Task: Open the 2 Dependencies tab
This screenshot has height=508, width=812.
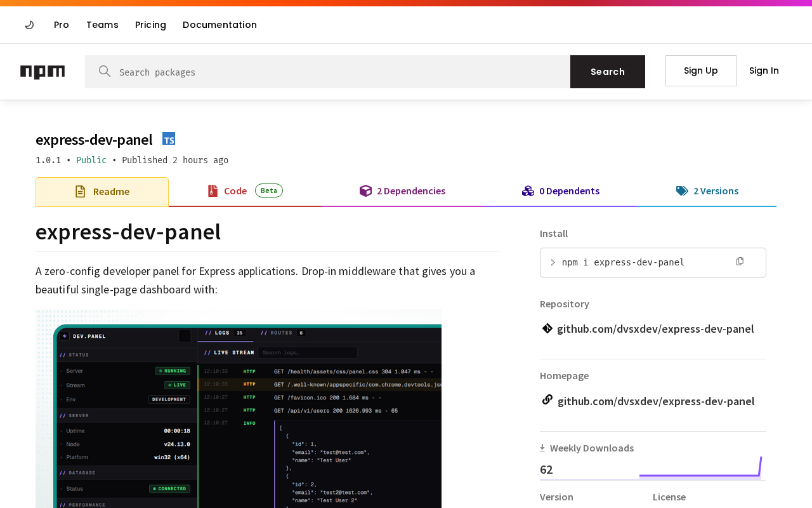Action: [x=403, y=191]
